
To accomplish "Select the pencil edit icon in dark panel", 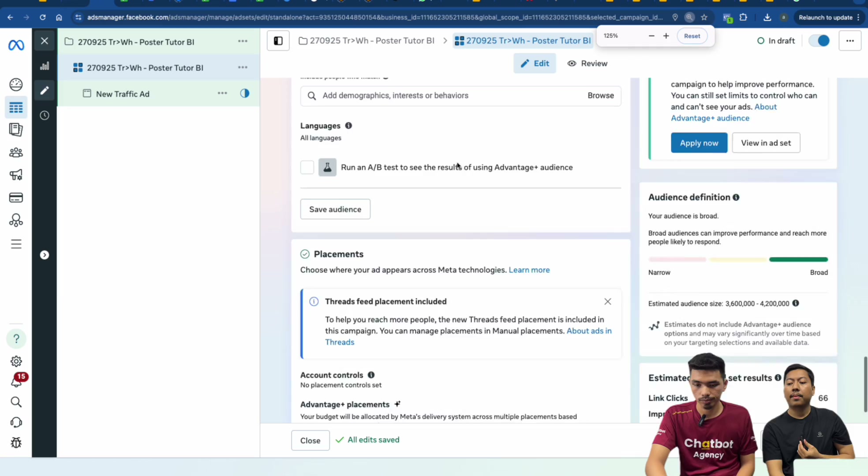I will pos(45,90).
